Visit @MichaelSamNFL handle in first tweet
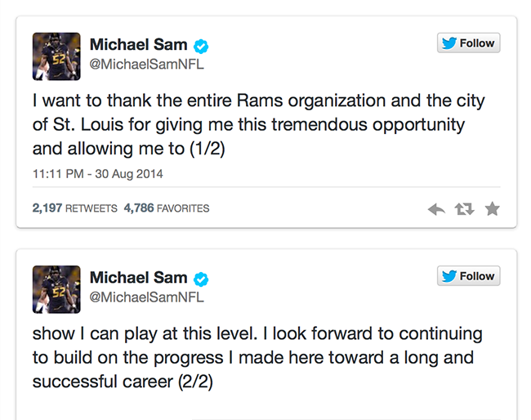The image size is (531, 420). [x=146, y=65]
